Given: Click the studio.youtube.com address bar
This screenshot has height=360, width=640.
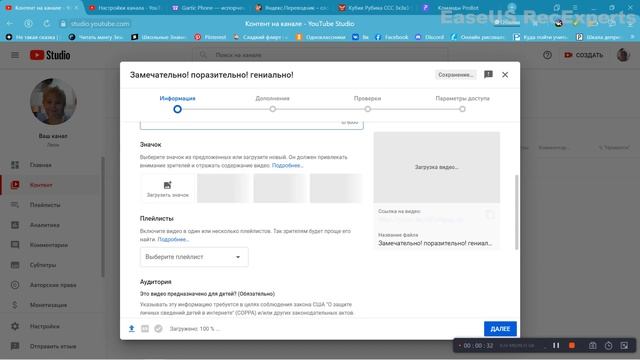Looking at the screenshot, I should (100, 24).
